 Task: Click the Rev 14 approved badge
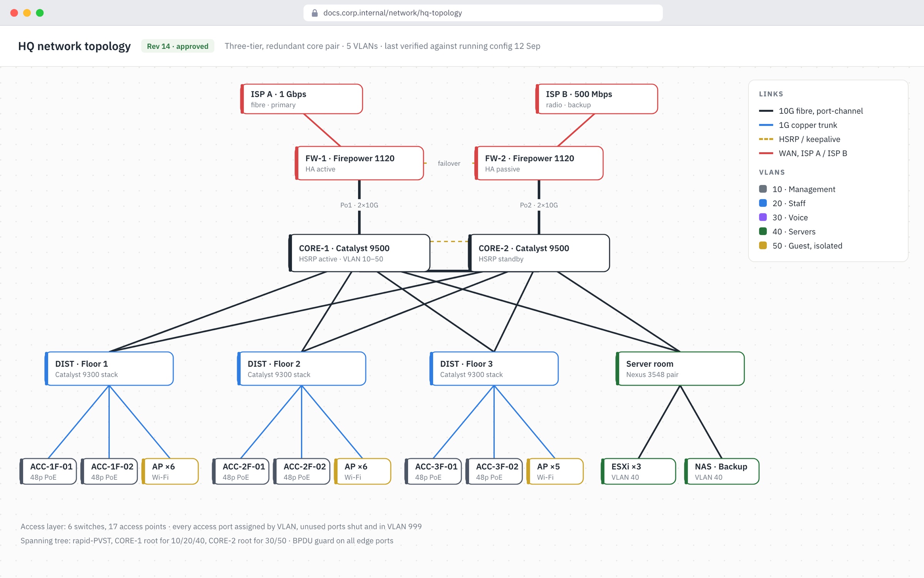177,46
